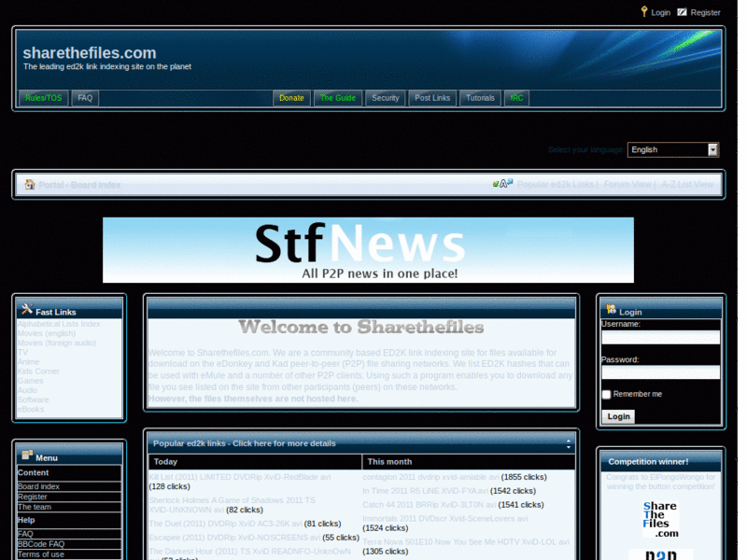This screenshot has width=747, height=560.
Task: Click Terms of use in Menu panel
Action: click(x=40, y=554)
